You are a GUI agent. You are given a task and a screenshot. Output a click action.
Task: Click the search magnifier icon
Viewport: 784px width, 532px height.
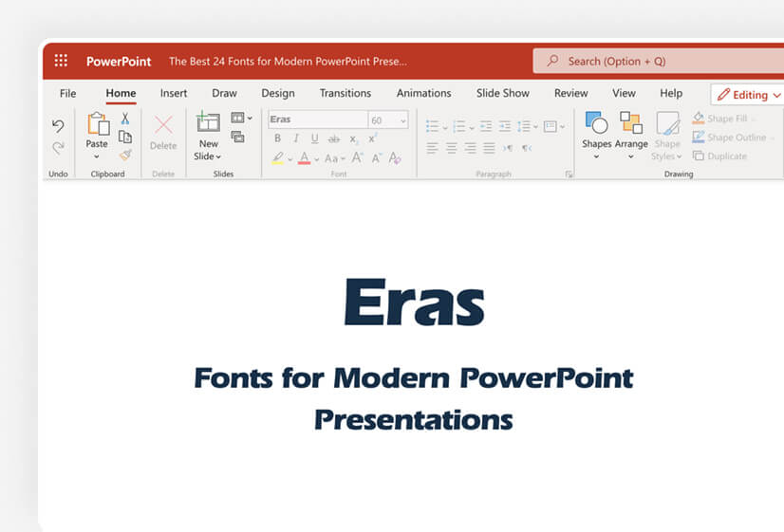(552, 61)
